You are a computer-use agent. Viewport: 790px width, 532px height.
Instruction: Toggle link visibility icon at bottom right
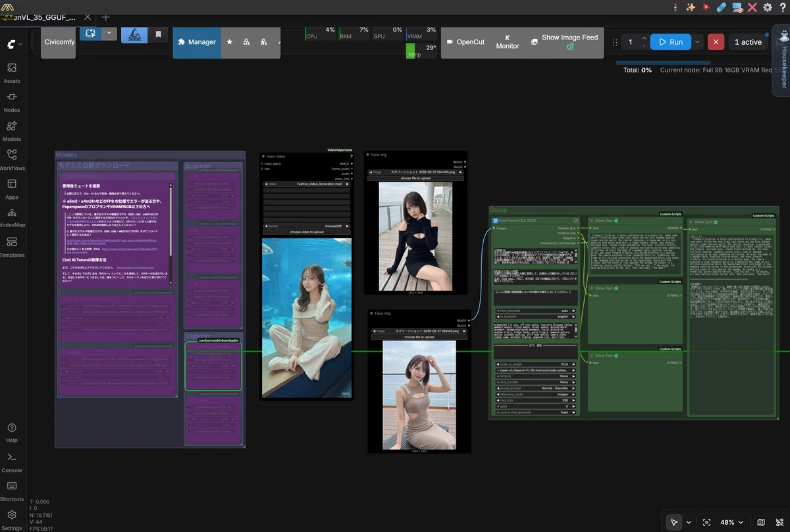(x=780, y=522)
